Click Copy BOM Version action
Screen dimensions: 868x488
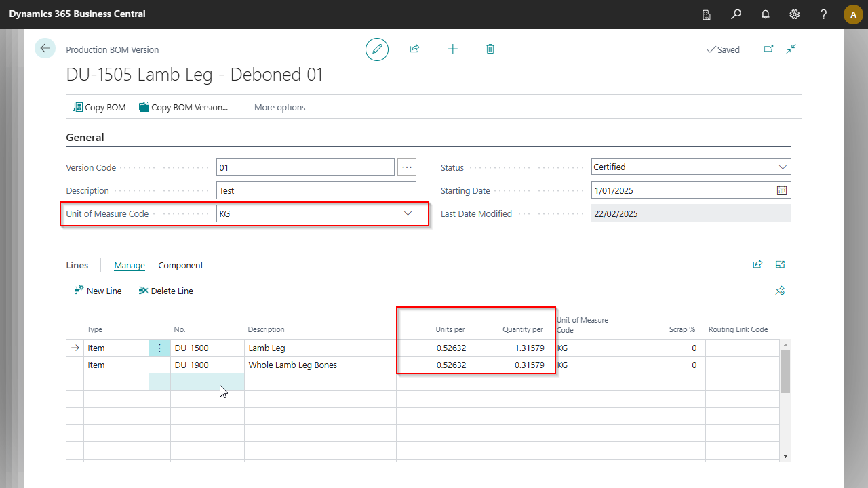tap(184, 107)
